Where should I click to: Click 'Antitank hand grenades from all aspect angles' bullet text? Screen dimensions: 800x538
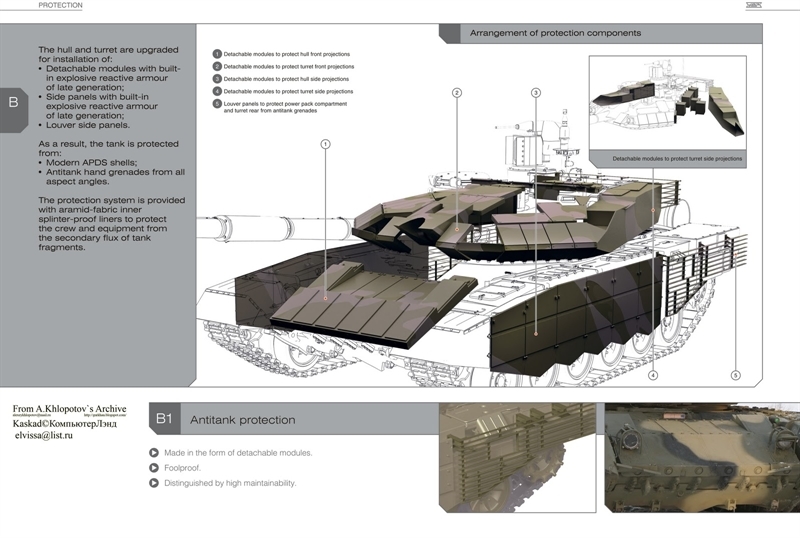tap(115, 177)
